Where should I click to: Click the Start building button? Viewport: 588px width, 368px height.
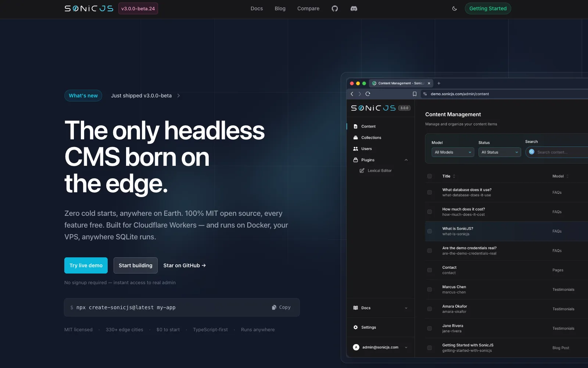(136, 265)
